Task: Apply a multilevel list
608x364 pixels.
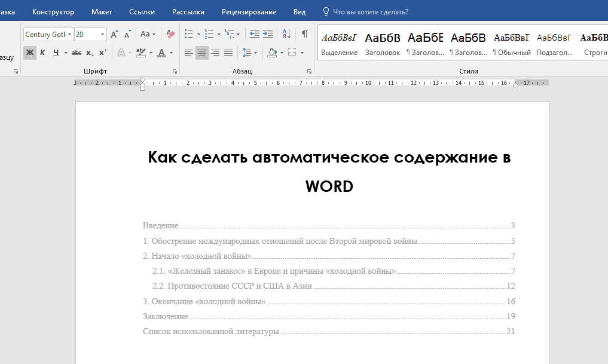Action: [230, 34]
